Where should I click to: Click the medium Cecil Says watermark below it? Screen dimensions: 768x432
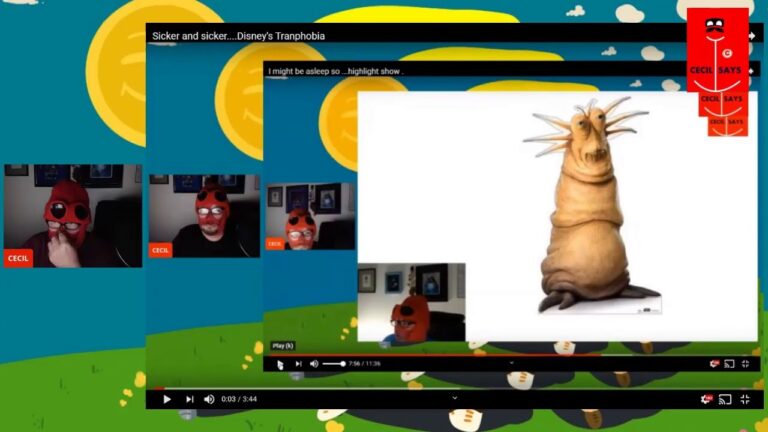pyautogui.click(x=723, y=103)
